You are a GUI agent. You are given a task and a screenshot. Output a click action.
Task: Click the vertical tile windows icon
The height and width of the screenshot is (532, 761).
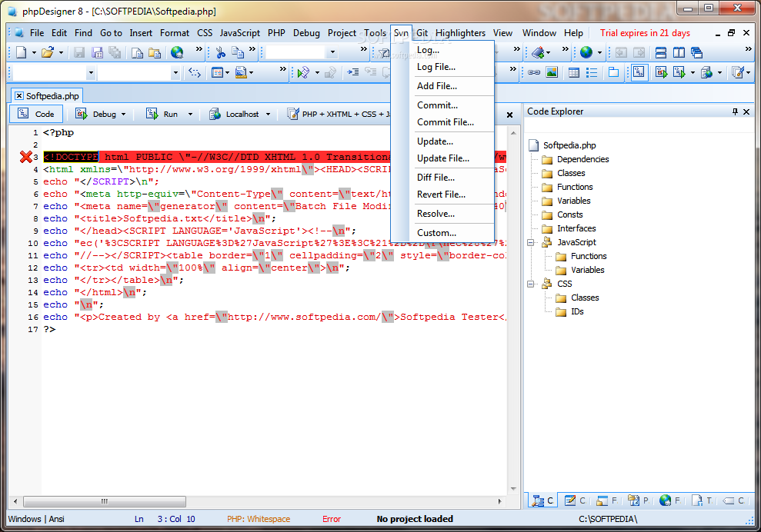click(679, 52)
